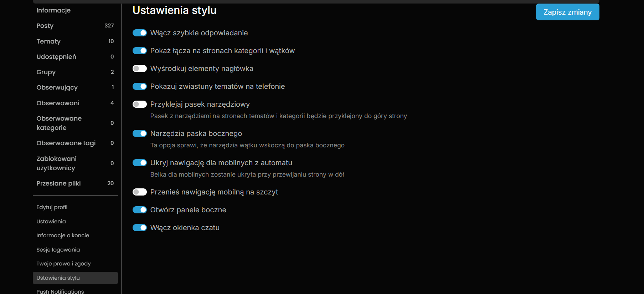Toggle Otwórz panele boczne switch

point(140,210)
